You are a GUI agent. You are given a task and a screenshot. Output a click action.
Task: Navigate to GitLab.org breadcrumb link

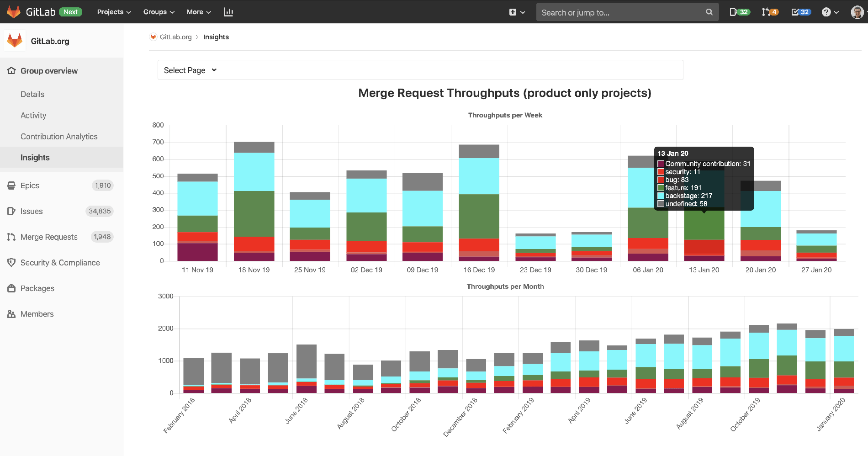tap(176, 37)
